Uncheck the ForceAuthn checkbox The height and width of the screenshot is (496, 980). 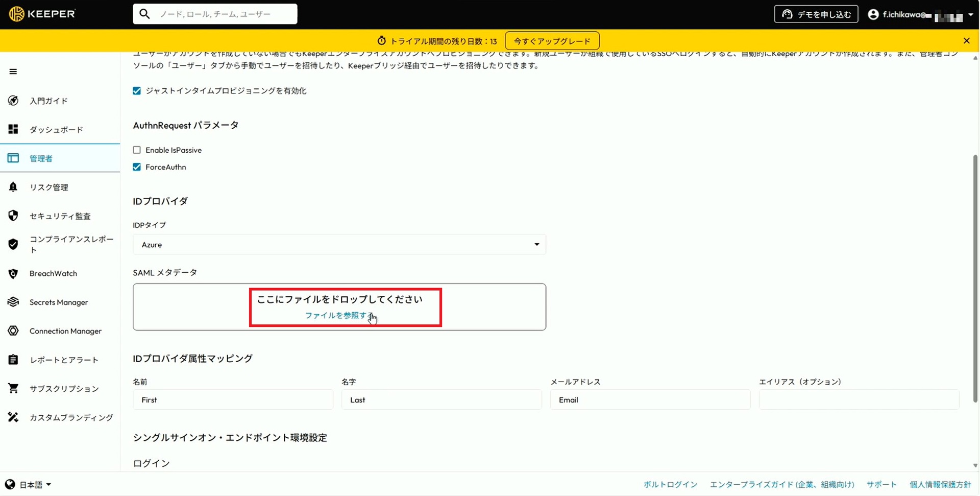point(137,167)
